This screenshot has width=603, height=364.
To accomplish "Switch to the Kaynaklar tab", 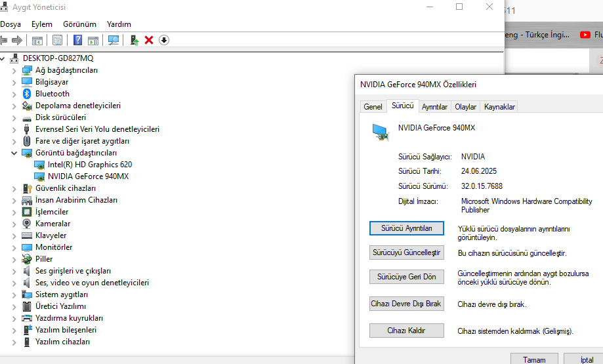I will 499,107.
